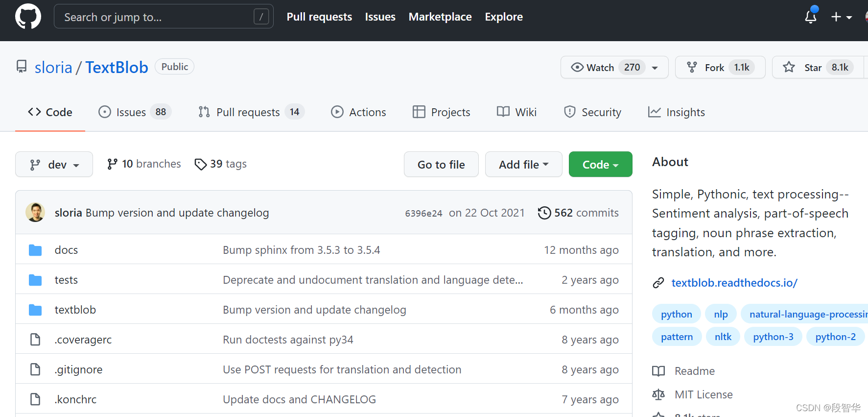View the 10 branches link
Image resolution: width=868 pixels, height=417 pixels.
pos(144,164)
